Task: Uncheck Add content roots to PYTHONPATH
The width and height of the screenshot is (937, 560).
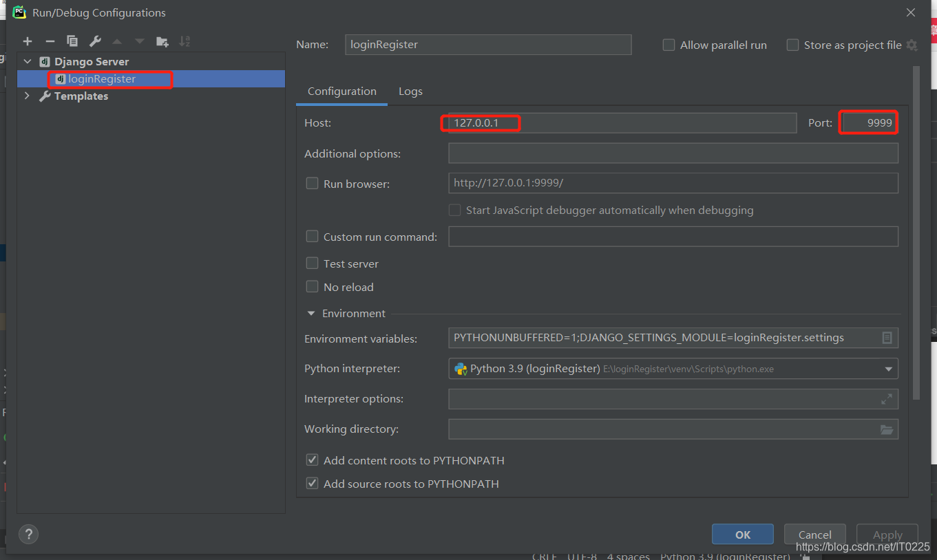Action: pyautogui.click(x=312, y=460)
